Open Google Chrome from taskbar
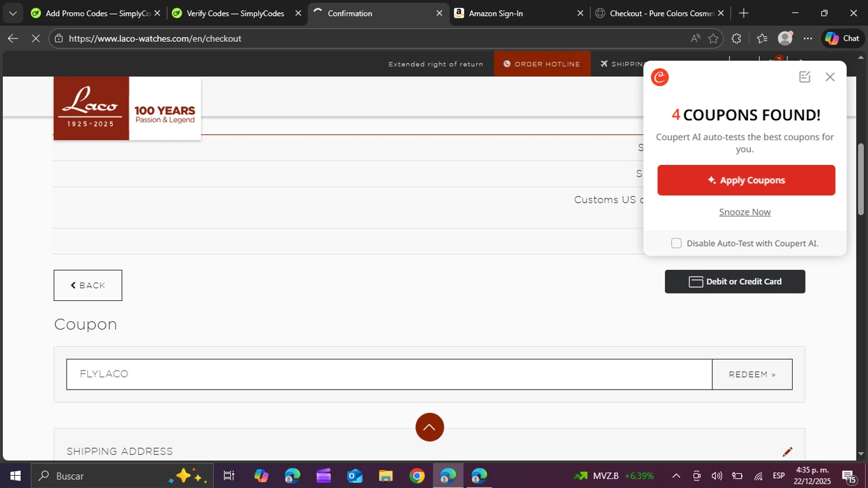Image resolution: width=868 pixels, height=488 pixels. (x=417, y=476)
